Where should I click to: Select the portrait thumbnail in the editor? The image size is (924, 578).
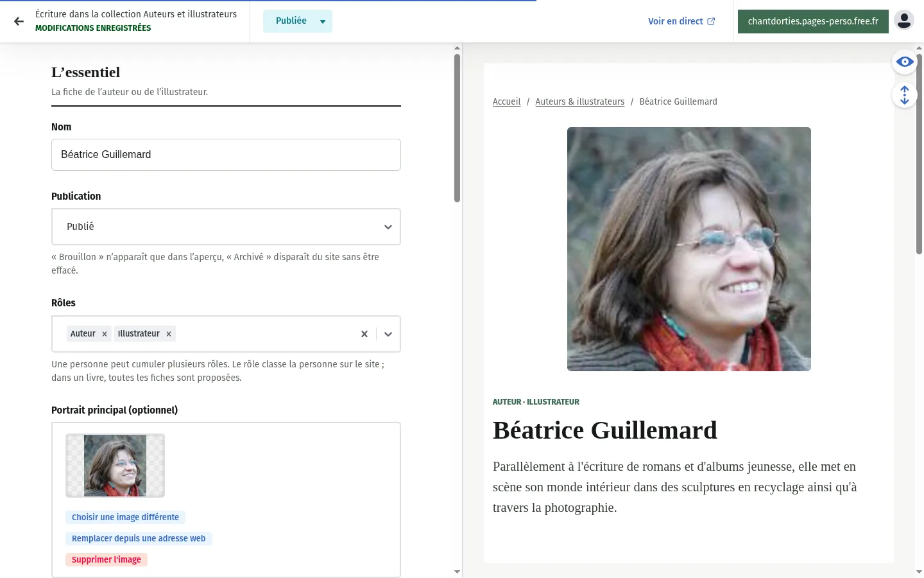115,466
